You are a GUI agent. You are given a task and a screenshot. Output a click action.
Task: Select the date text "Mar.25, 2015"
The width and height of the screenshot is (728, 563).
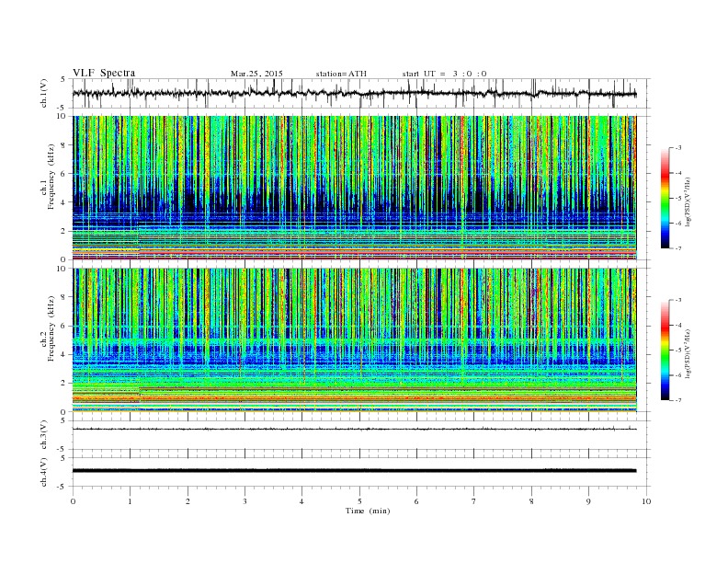(x=256, y=74)
